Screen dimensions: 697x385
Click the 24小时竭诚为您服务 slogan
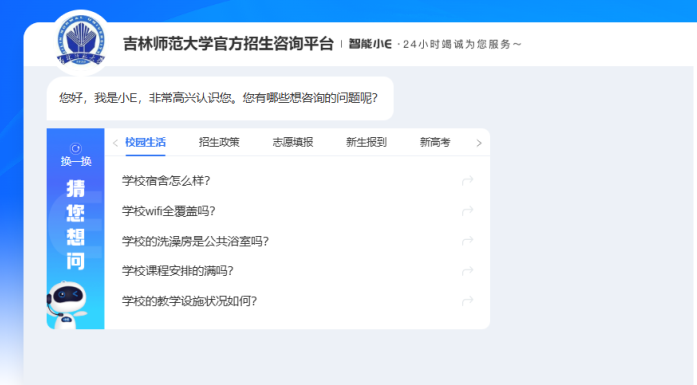tap(462, 44)
